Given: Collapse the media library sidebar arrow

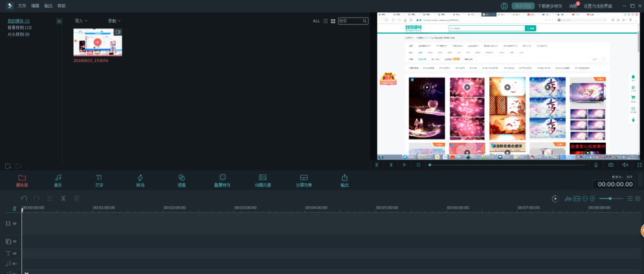Looking at the screenshot, I should (x=59, y=21).
